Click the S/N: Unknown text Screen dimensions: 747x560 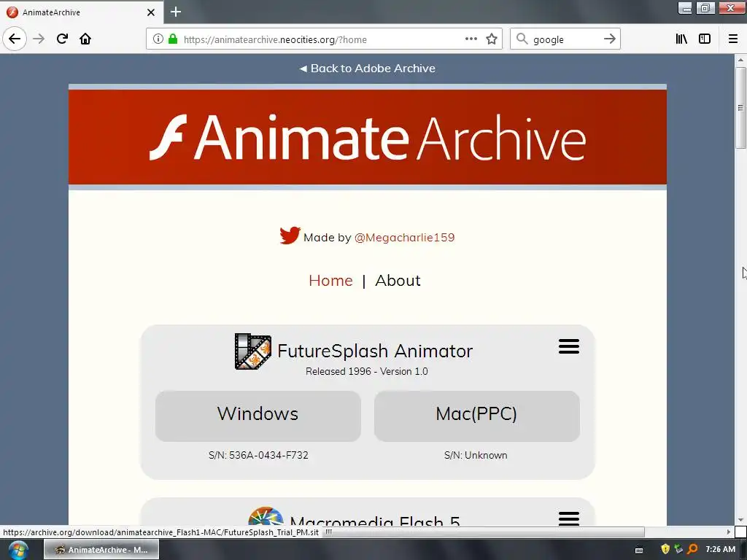pyautogui.click(x=476, y=455)
